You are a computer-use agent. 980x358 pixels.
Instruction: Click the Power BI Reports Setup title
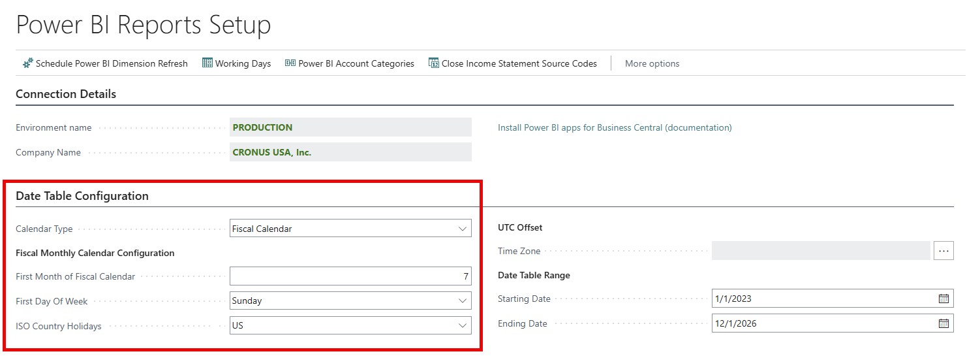click(144, 25)
